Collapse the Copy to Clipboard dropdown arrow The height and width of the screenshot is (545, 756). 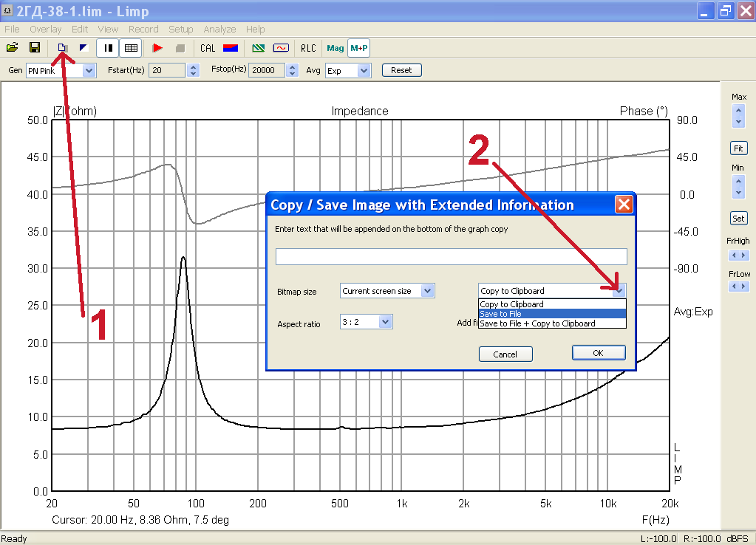(x=619, y=290)
